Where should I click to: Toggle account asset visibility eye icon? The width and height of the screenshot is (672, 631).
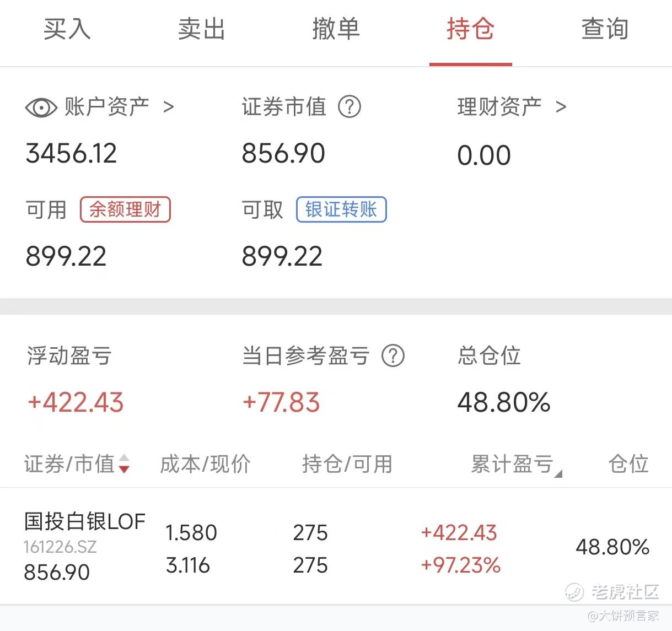coord(41,107)
